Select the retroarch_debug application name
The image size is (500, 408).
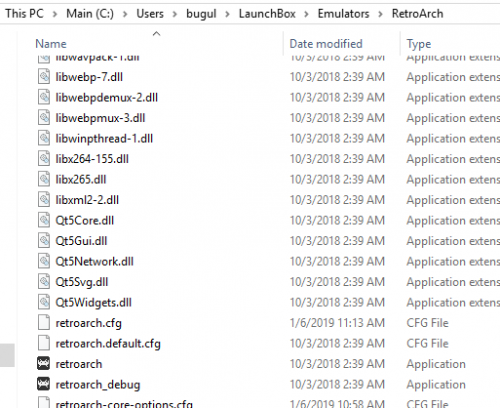click(98, 385)
